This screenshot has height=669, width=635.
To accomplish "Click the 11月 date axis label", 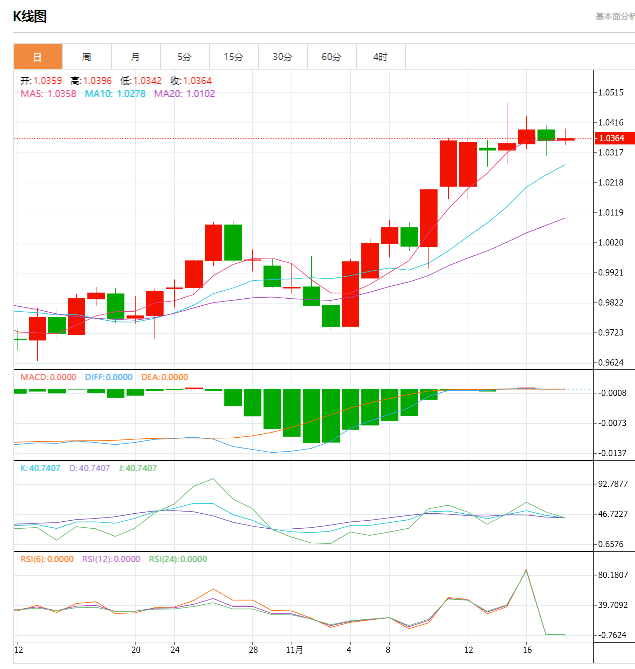I will pos(294,650).
